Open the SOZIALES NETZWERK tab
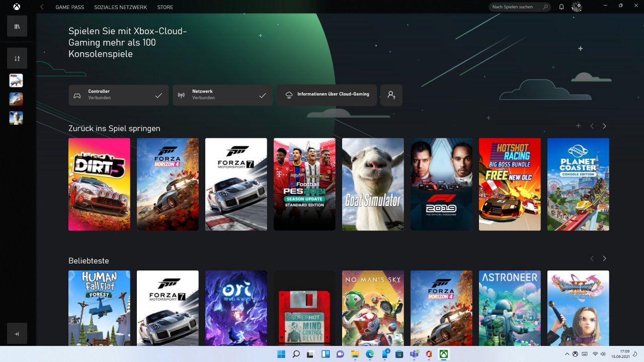Image resolution: width=644 pixels, height=362 pixels. click(120, 7)
